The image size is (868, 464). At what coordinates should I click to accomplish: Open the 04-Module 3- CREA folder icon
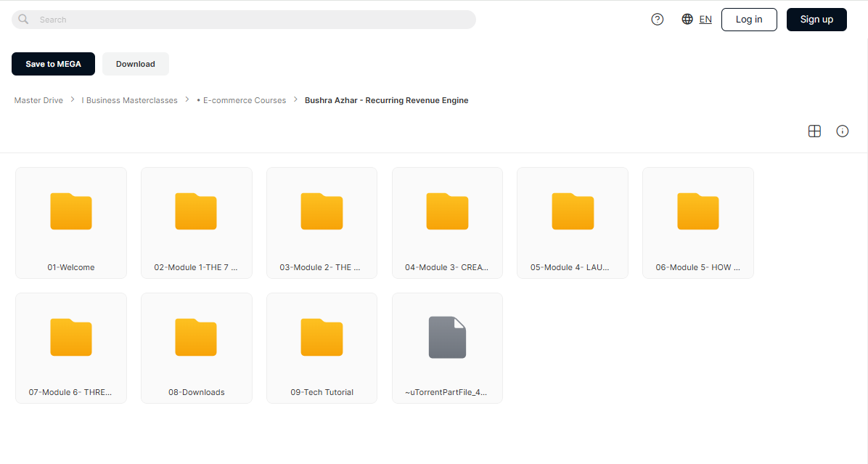point(447,211)
